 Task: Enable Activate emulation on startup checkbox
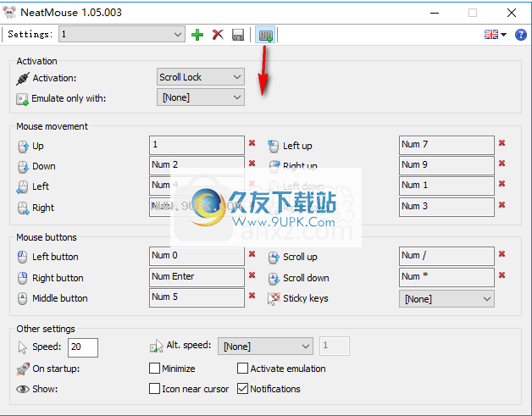coord(242,369)
